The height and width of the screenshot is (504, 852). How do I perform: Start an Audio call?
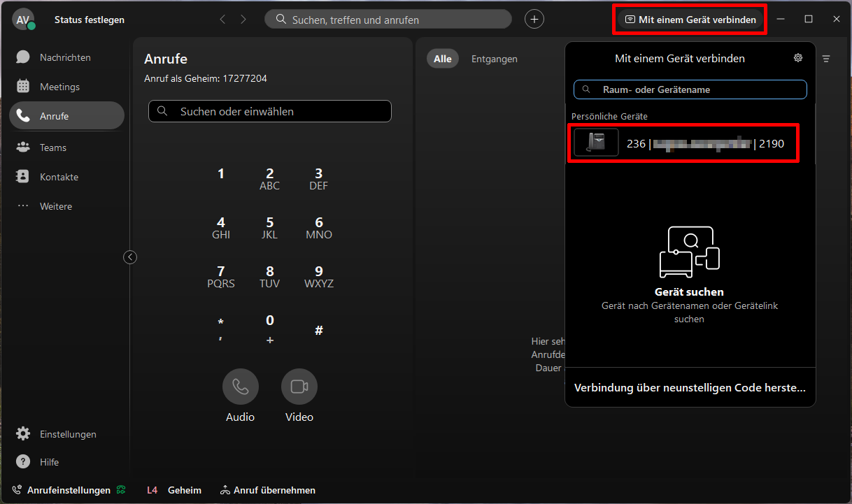pos(240,387)
